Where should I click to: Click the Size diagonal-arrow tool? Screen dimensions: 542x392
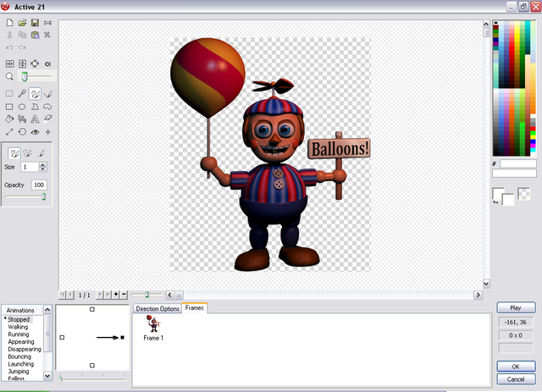[9, 132]
